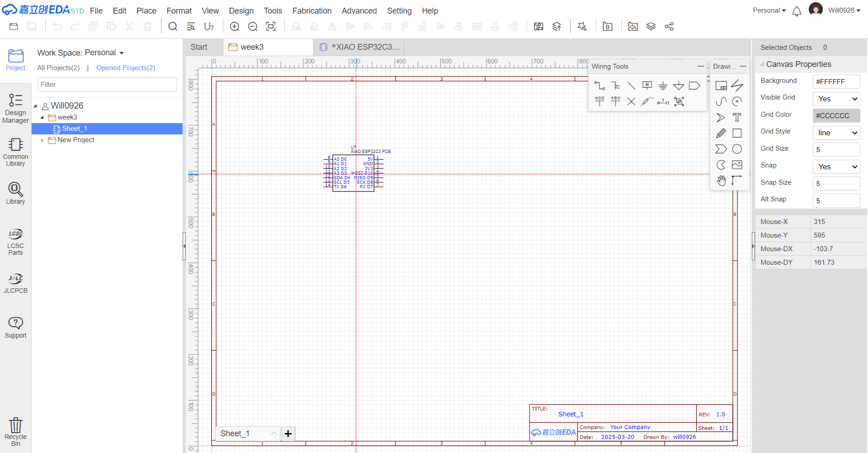Click the Grid Color #CCCCCC swatch
The image size is (868, 453).
tap(836, 116)
